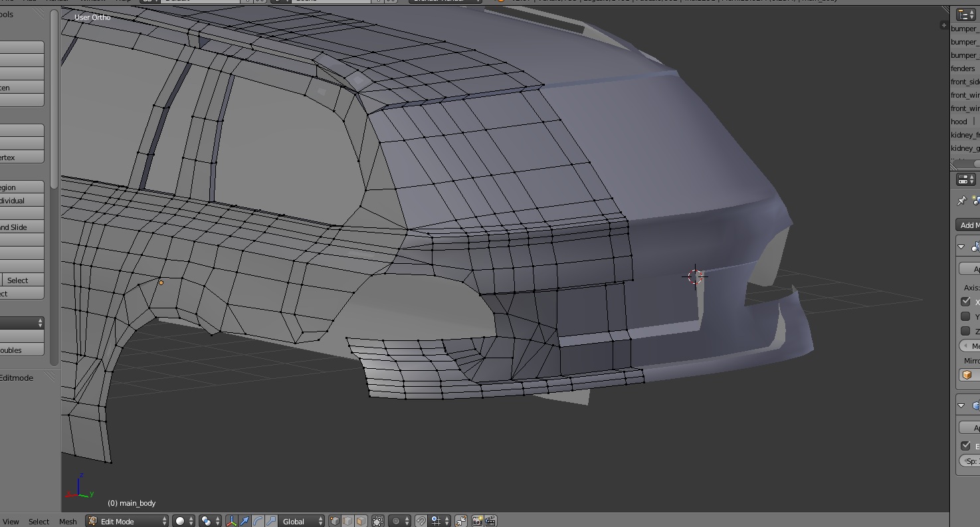Click Apply on the Mirror modifier
This screenshot has height=527, width=980.
(970, 268)
